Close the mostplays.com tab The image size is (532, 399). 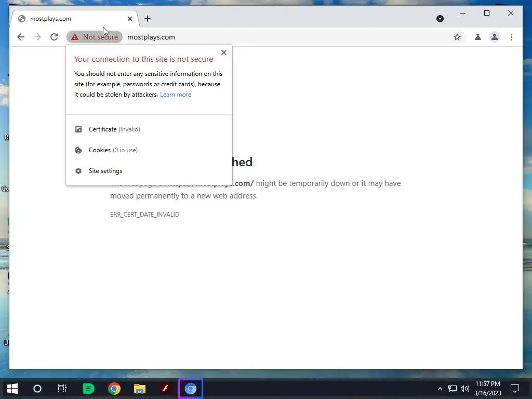pos(129,19)
